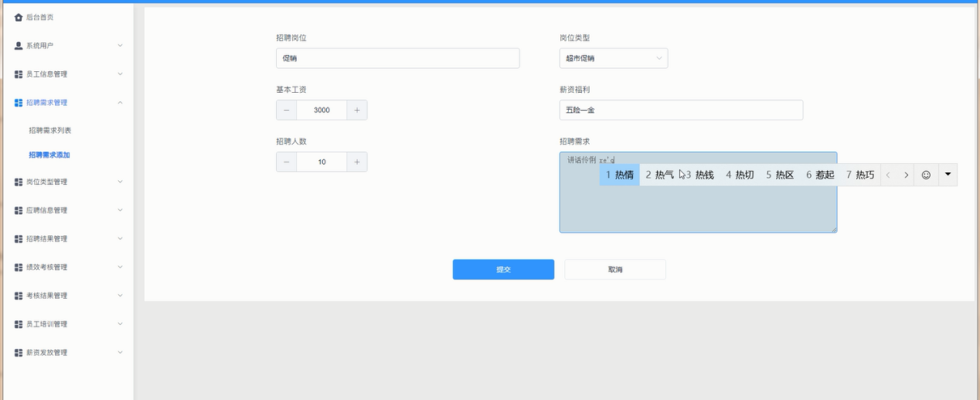The width and height of the screenshot is (980, 400).
Task: Open the 系统用户 menu label
Action: click(x=40, y=46)
